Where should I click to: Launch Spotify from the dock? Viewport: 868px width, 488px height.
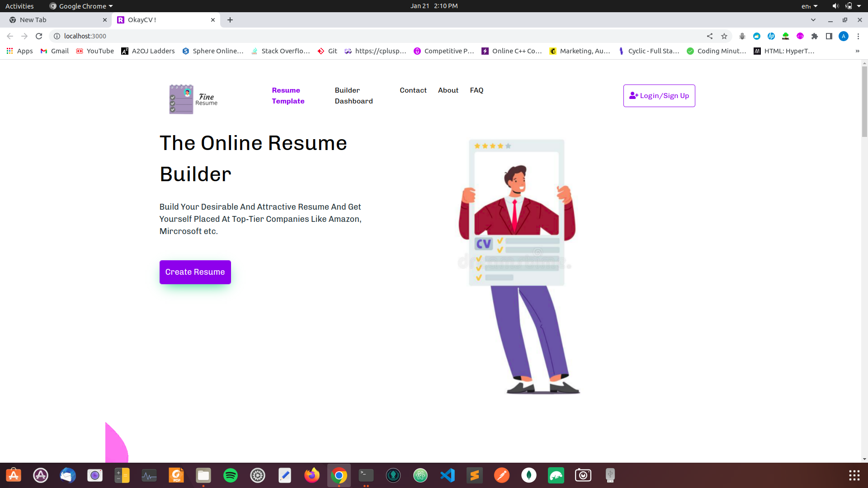230,475
